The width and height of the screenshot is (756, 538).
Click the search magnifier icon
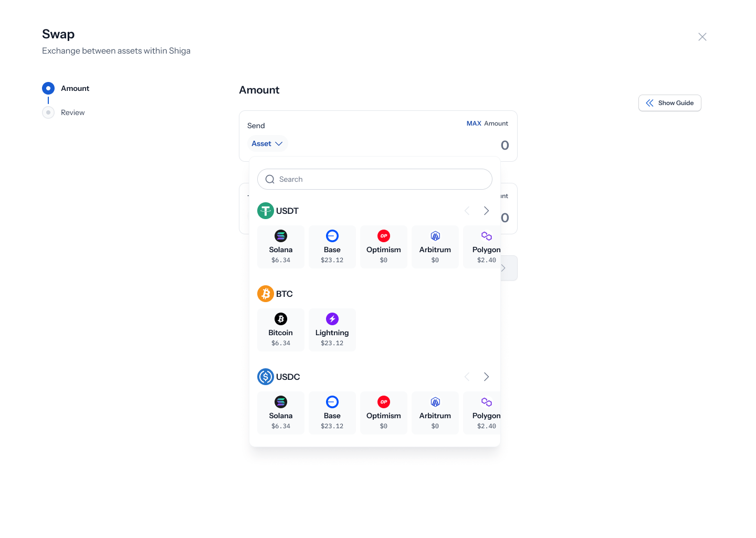click(x=270, y=179)
